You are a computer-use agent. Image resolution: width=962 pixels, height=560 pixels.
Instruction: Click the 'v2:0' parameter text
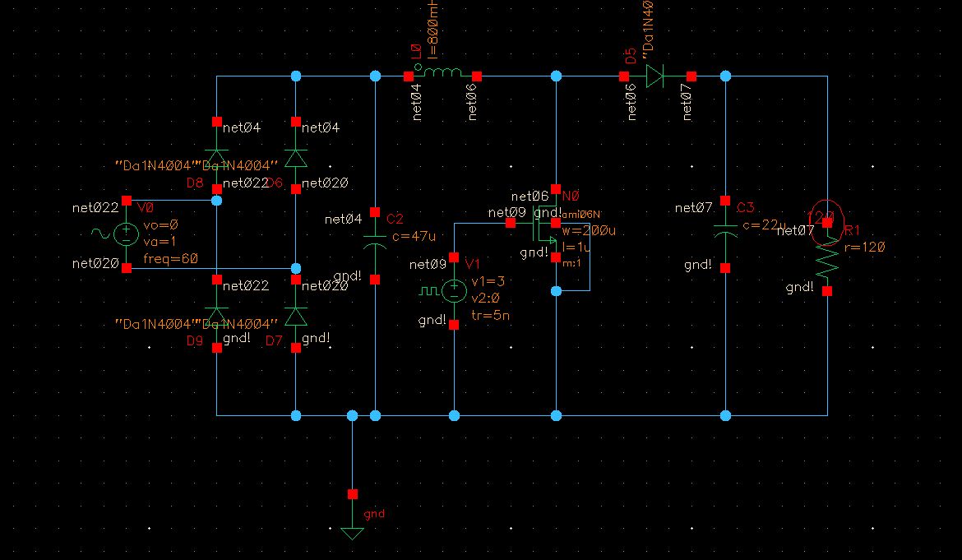click(485, 299)
